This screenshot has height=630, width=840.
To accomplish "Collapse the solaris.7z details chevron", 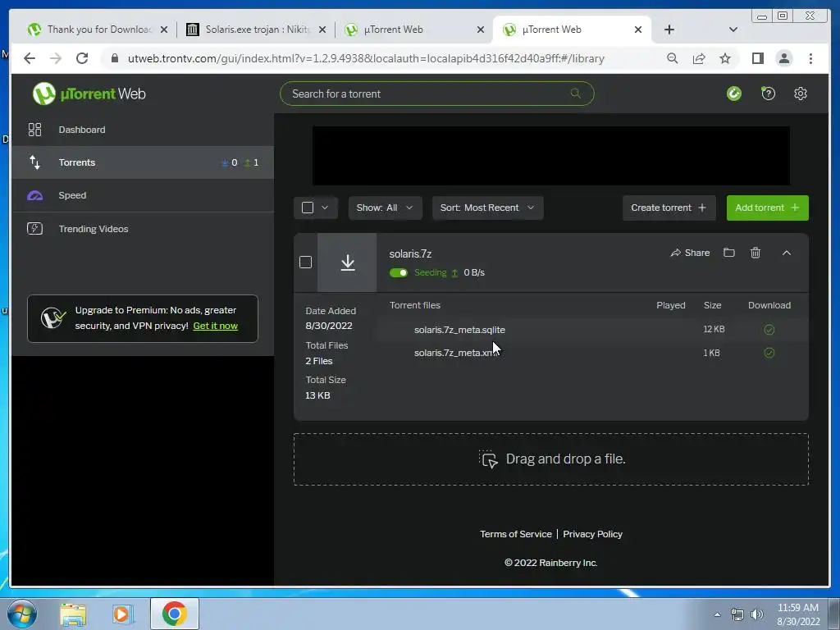I will click(787, 253).
